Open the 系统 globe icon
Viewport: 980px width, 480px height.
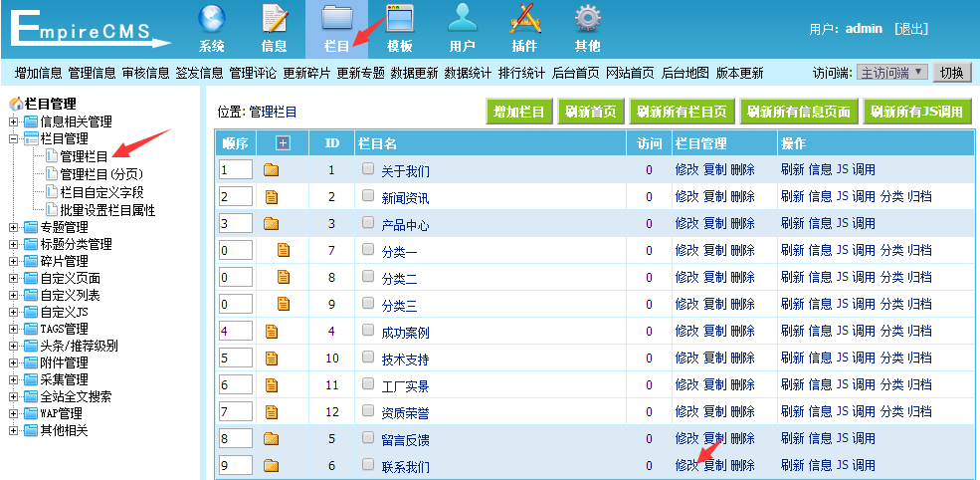211,20
